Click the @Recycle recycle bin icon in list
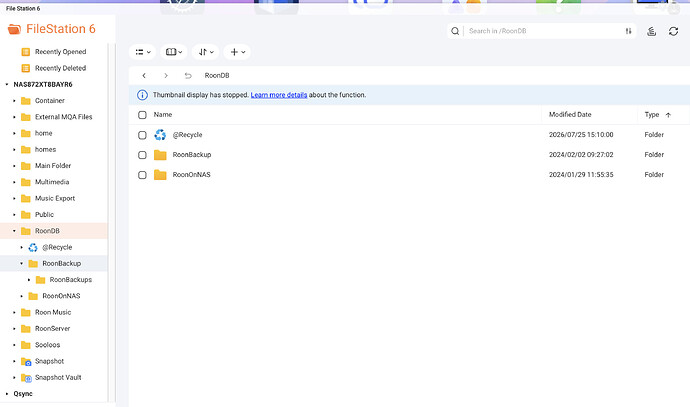 160,135
